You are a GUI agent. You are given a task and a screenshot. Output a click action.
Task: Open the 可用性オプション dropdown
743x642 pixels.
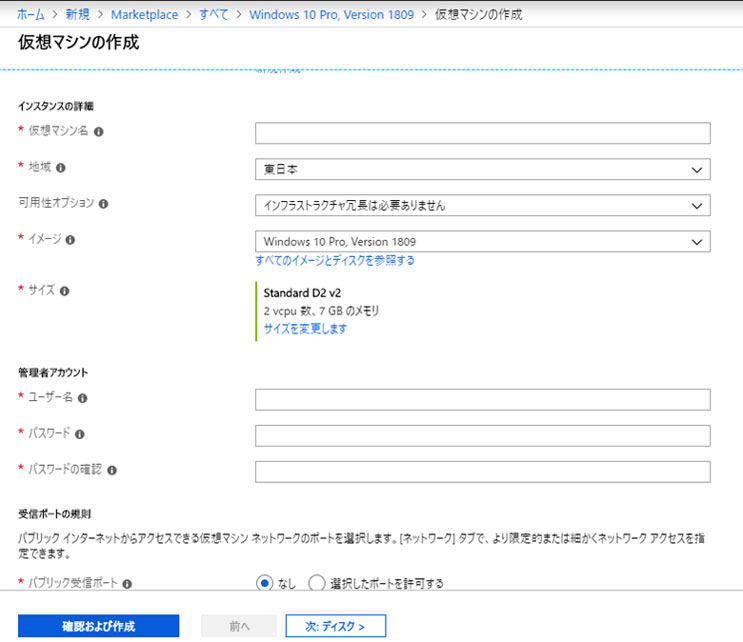pyautogui.click(x=482, y=205)
